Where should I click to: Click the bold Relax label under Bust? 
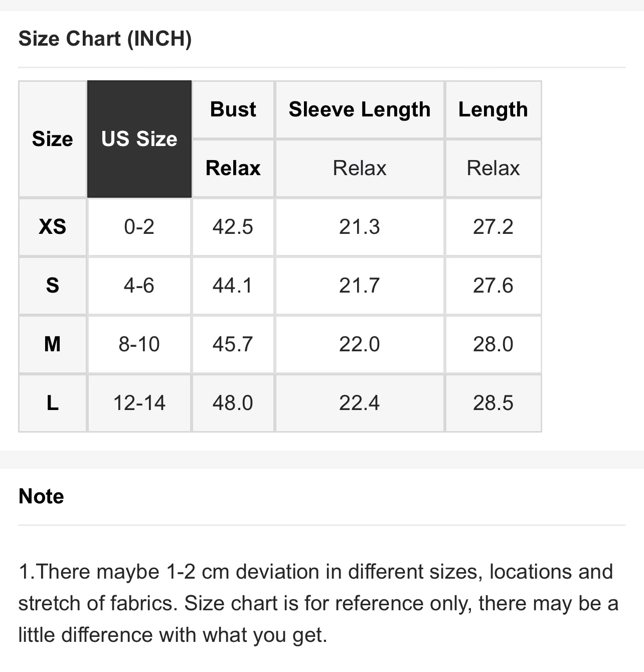click(233, 168)
